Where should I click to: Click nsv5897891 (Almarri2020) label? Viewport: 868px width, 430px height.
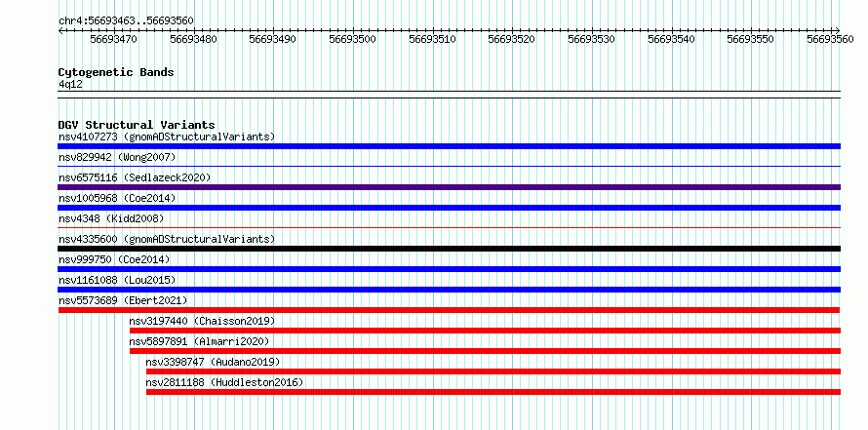199,341
